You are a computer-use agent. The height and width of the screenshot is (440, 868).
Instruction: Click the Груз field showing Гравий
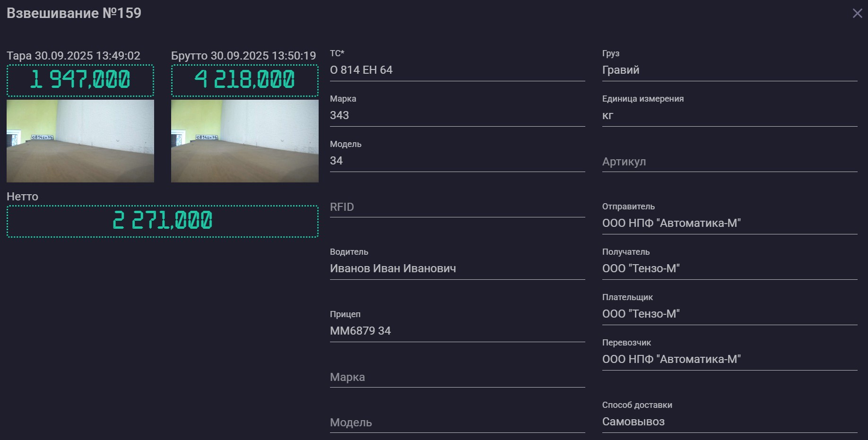[x=729, y=70]
